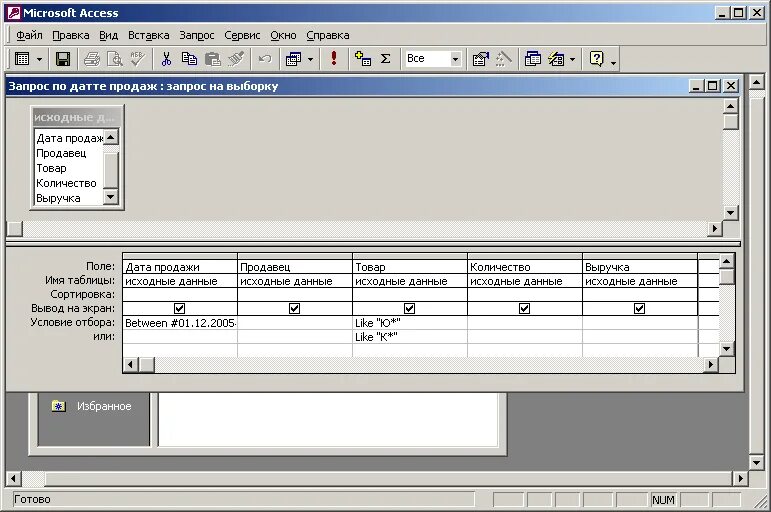The height and width of the screenshot is (512, 771).
Task: Toggle show checkbox for Товар column
Action: [410, 308]
